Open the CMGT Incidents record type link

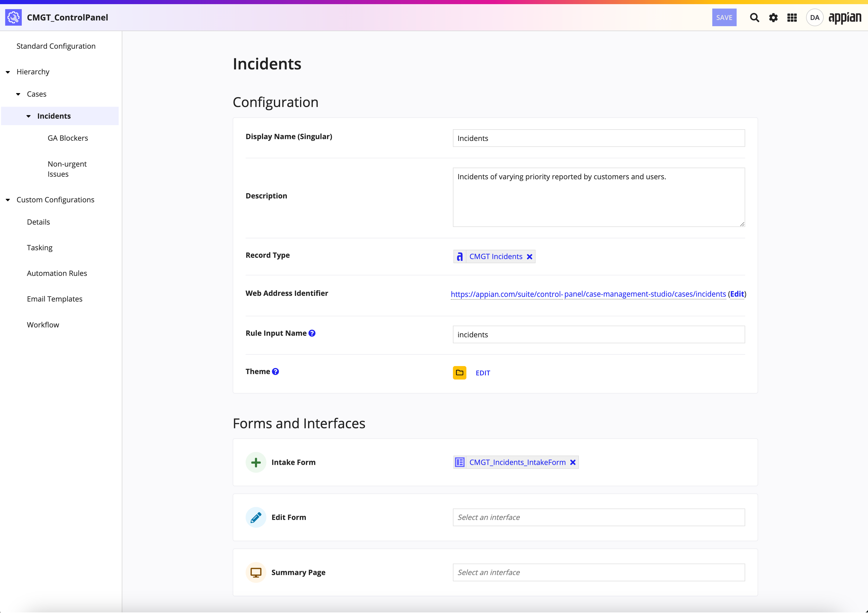pos(496,257)
